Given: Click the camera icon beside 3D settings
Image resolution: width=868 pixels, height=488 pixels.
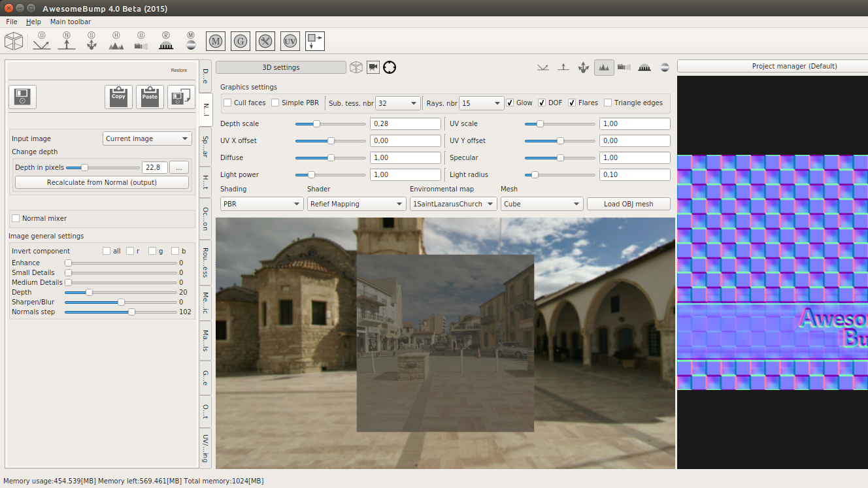Looking at the screenshot, I should pos(373,67).
